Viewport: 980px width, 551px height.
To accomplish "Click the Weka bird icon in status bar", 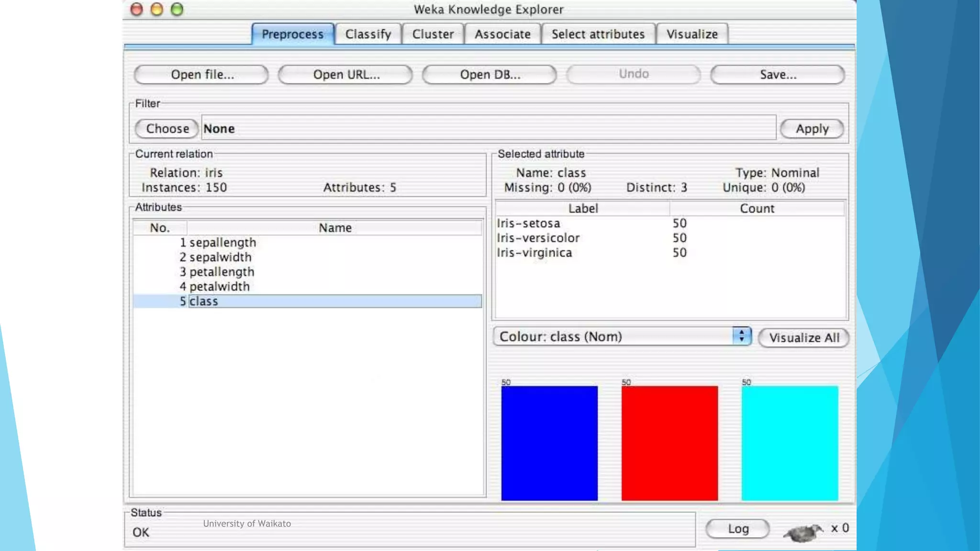I will point(803,532).
